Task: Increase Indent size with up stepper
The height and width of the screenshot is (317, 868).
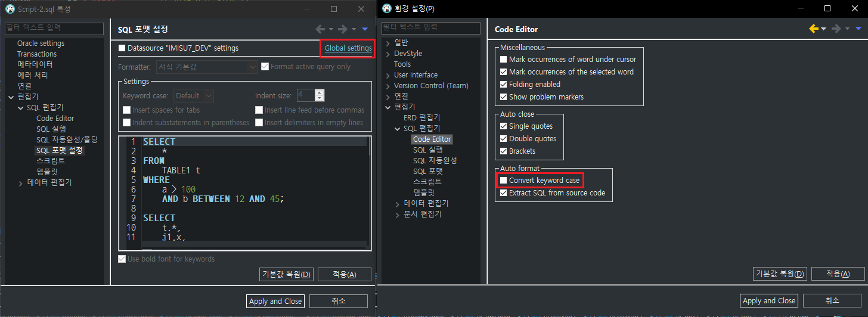Action: [x=320, y=92]
